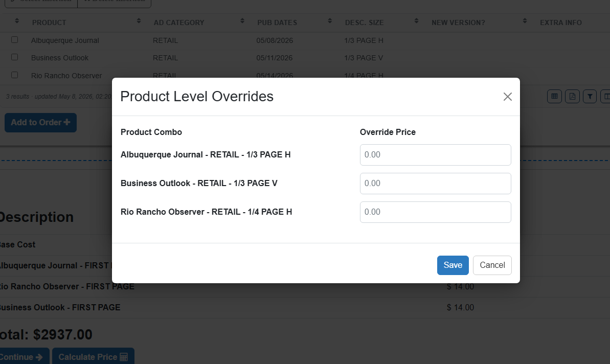This screenshot has height=364, width=610.
Task: Click the NEW VERSION? column header
Action: (x=458, y=22)
